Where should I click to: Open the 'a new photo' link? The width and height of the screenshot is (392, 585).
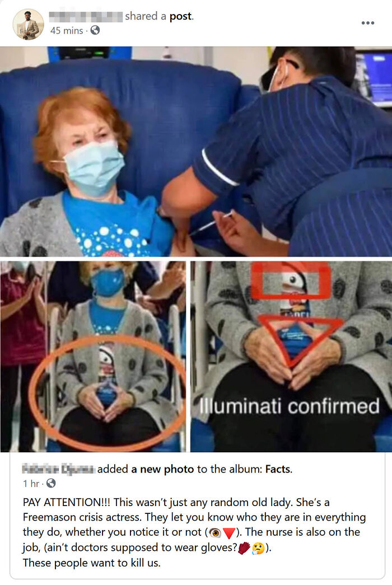pos(162,469)
